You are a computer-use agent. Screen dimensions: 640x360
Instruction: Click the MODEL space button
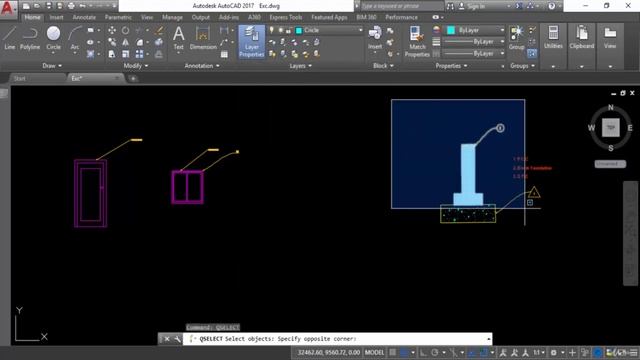[x=374, y=352]
